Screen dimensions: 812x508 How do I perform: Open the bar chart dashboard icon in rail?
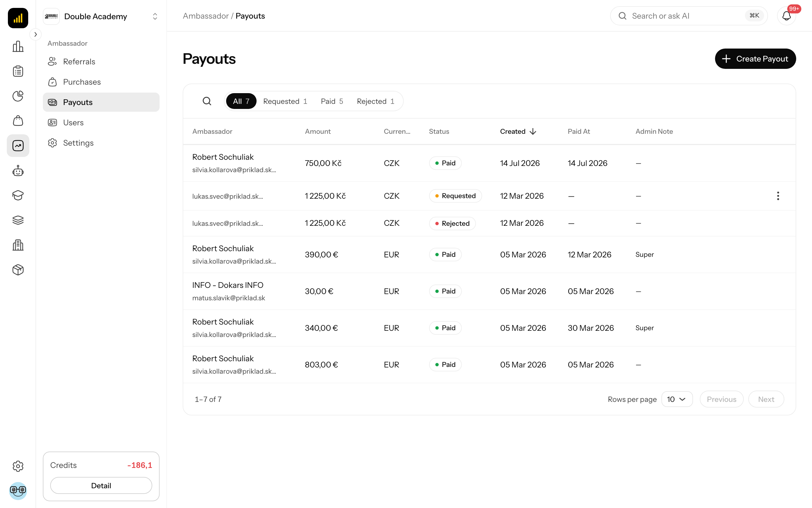tap(18, 46)
